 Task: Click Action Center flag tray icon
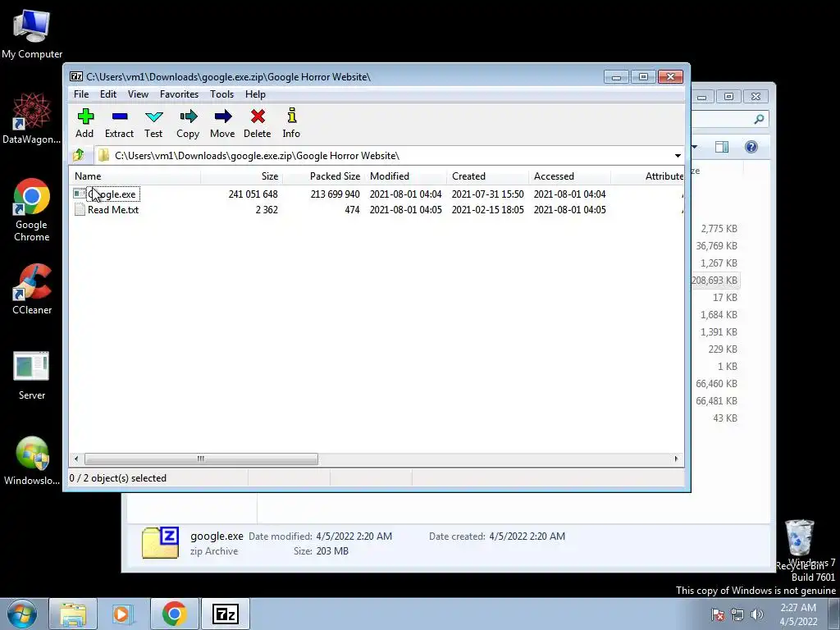click(x=718, y=614)
